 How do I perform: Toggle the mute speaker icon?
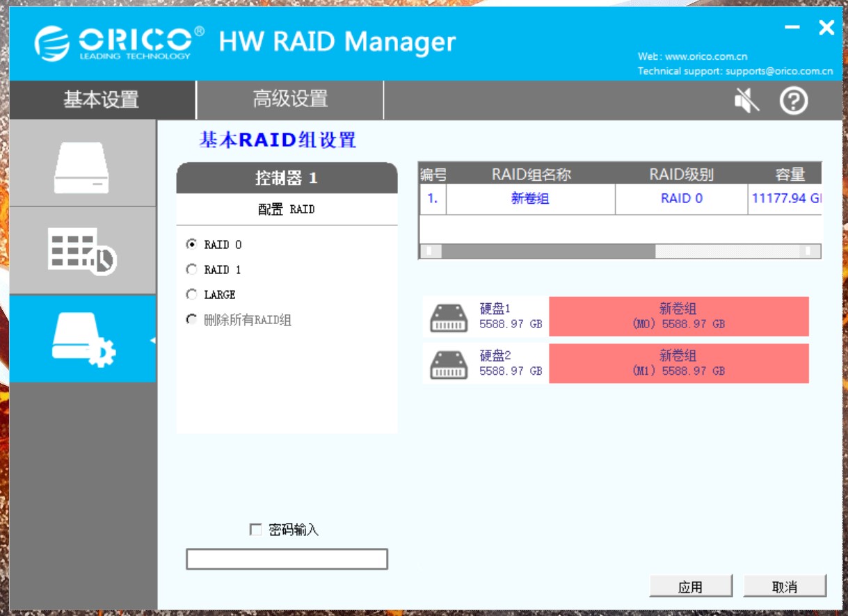coord(747,101)
